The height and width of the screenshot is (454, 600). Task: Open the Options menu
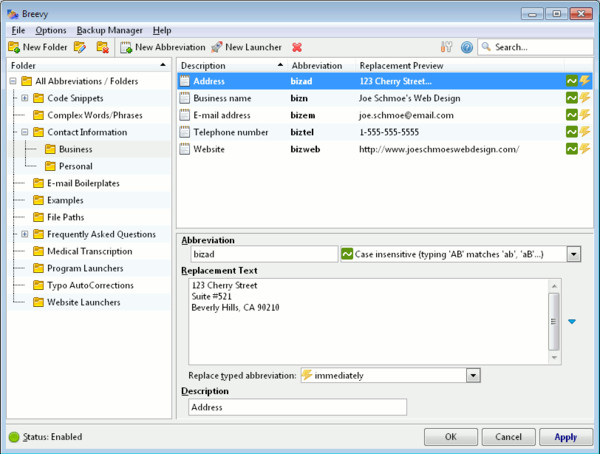point(51,30)
